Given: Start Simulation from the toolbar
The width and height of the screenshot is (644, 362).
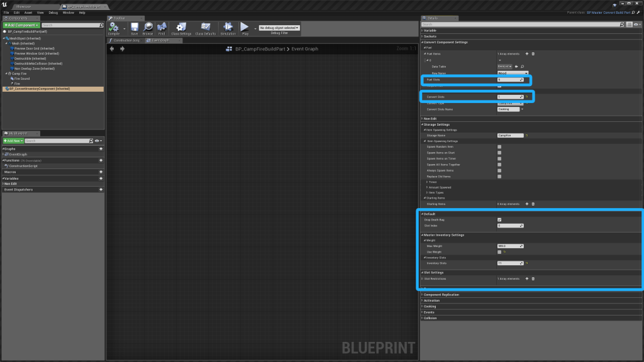Looking at the screenshot, I should click(x=228, y=28).
